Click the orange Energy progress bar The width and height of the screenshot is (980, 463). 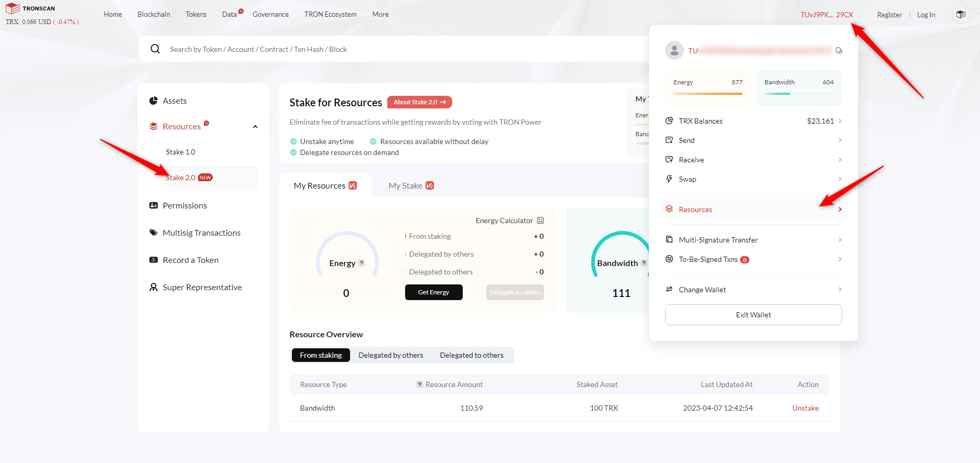707,94
